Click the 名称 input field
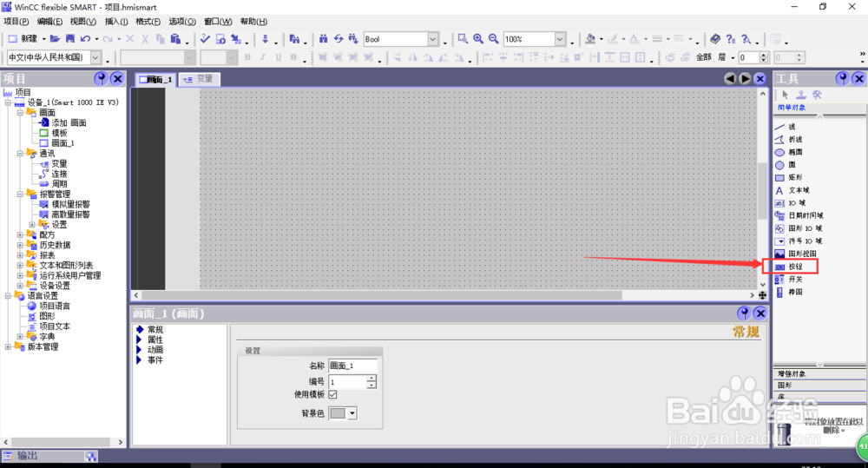Screen dimensions: 868x468 click(x=353, y=366)
